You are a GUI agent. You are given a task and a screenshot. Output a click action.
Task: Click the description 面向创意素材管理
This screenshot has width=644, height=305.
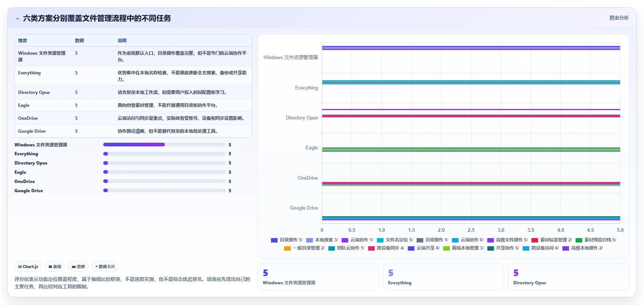(x=168, y=105)
